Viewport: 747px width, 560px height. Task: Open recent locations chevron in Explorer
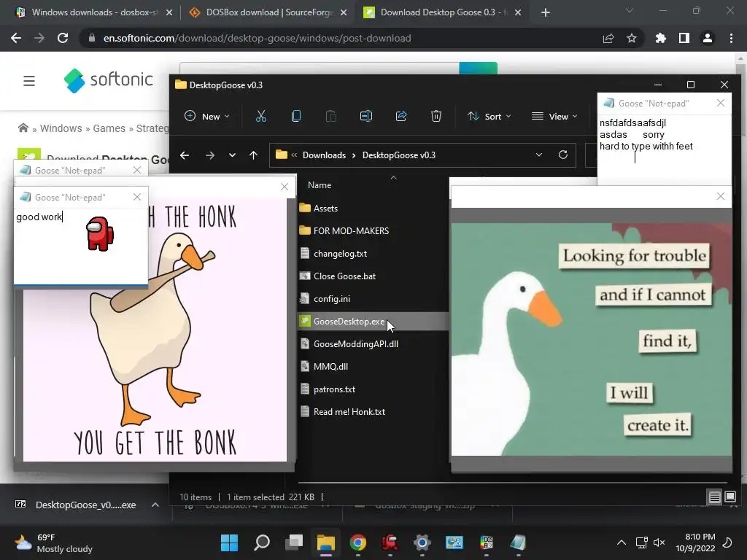232,155
